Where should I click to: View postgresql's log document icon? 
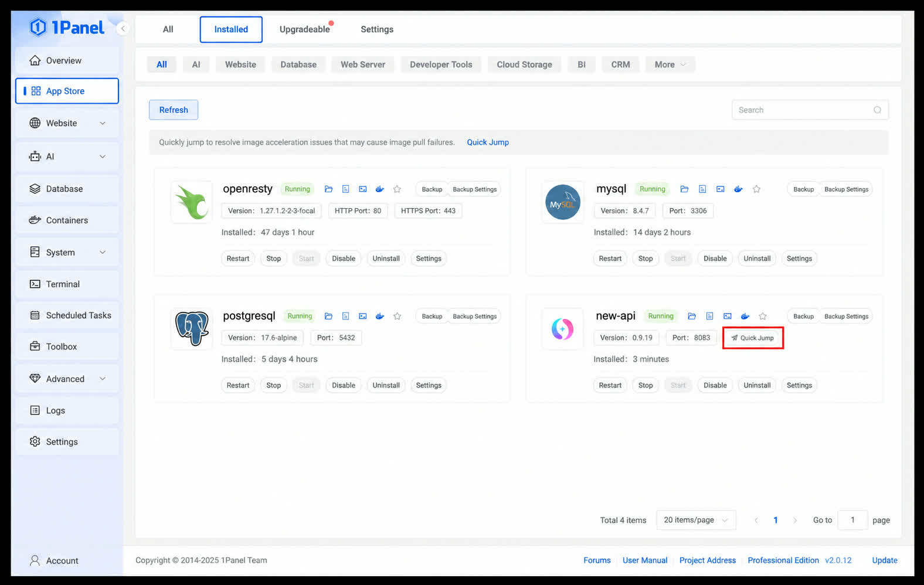click(x=345, y=317)
